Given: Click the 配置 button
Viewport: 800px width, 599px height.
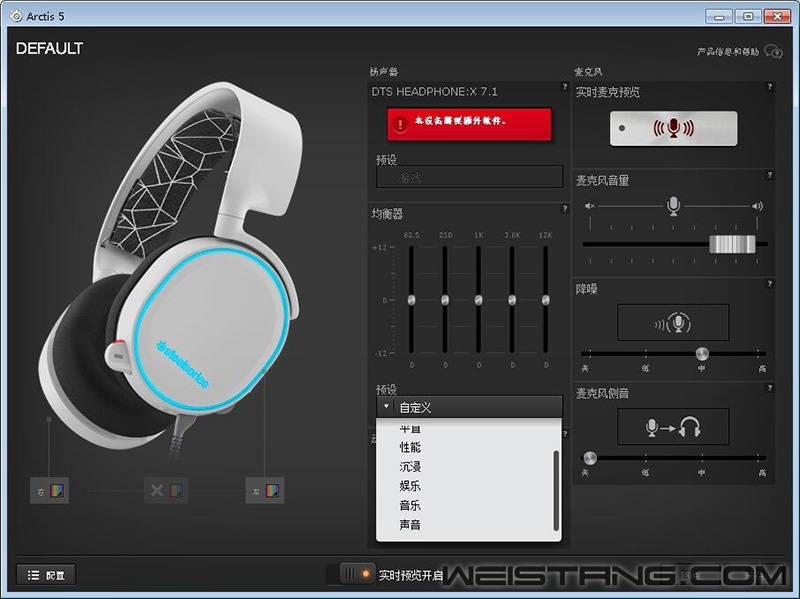Looking at the screenshot, I should coord(46,575).
